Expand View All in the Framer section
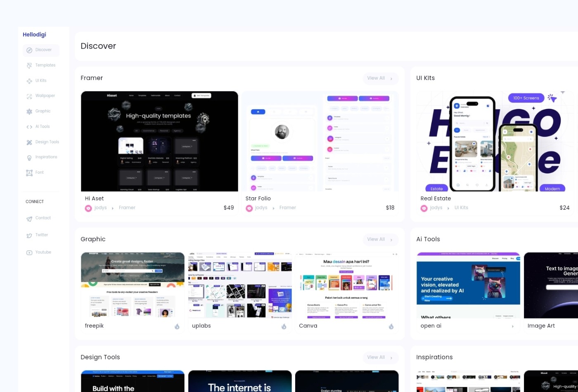Viewport: 578px width, 392px height. [x=380, y=78]
